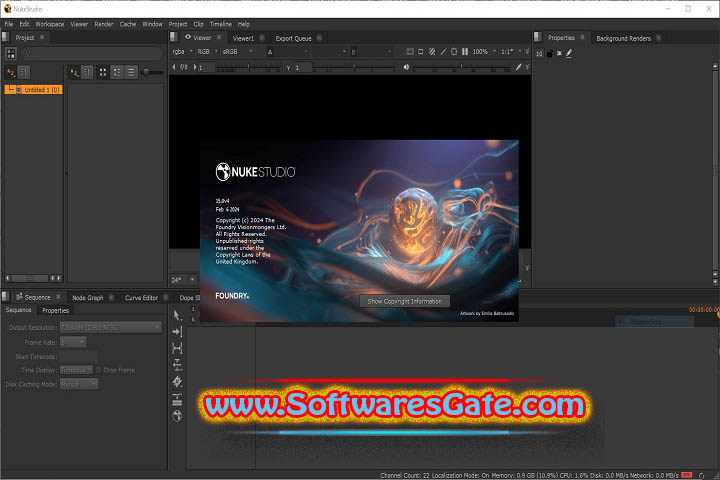
Task: Click the viewer guides line icon
Action: coord(443,51)
